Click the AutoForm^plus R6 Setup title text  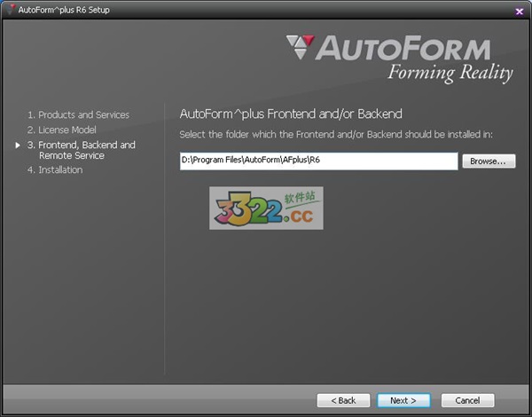coord(64,10)
